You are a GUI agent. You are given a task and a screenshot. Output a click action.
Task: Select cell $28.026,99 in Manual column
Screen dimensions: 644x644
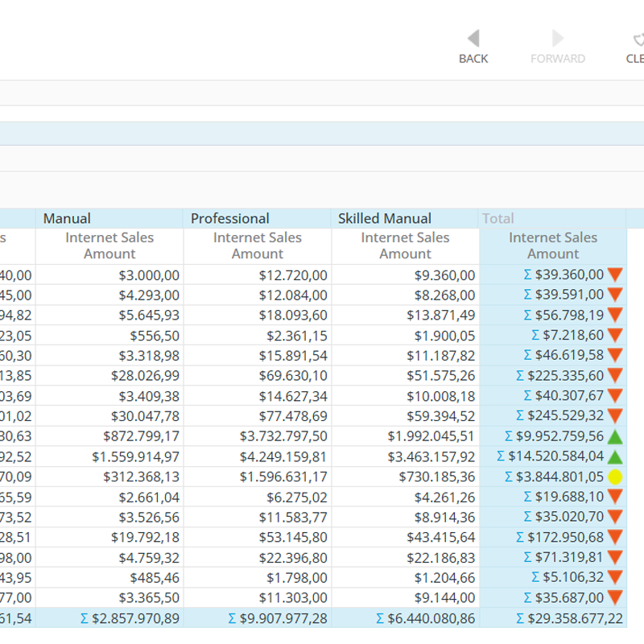109,375
